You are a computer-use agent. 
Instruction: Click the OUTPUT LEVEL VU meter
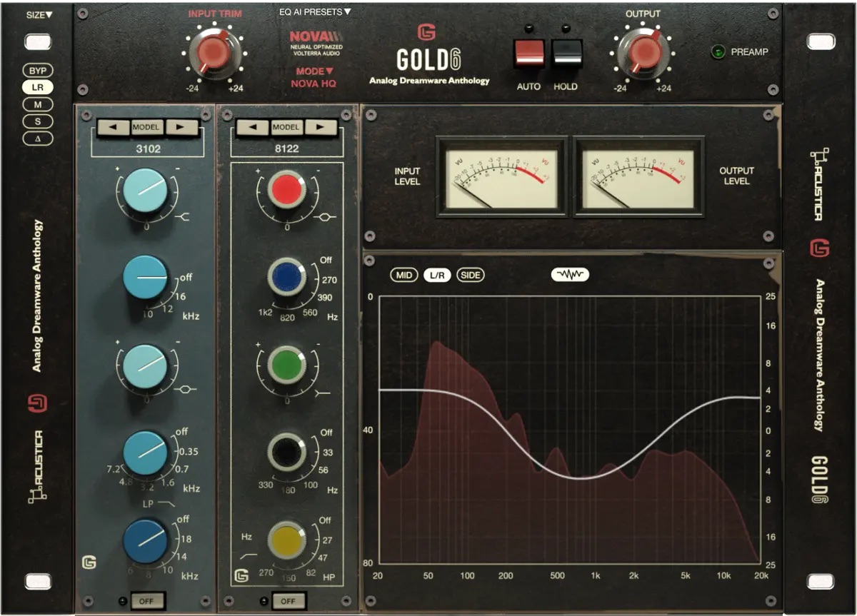tap(639, 176)
